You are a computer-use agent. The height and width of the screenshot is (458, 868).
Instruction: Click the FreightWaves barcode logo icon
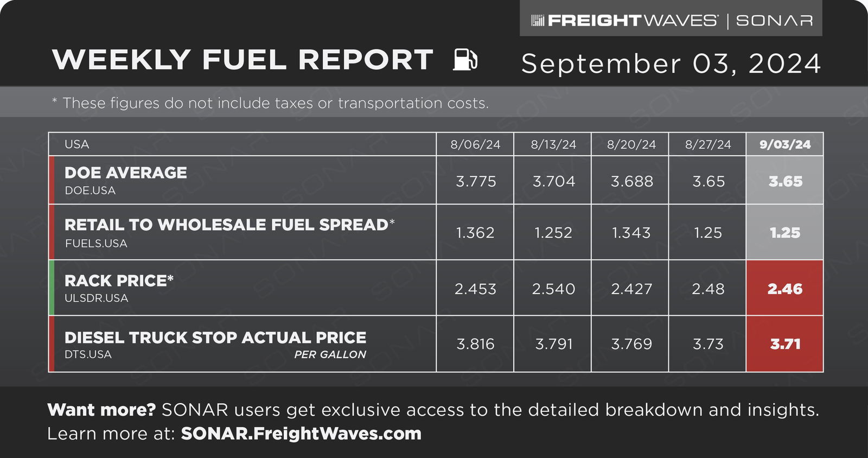click(537, 21)
